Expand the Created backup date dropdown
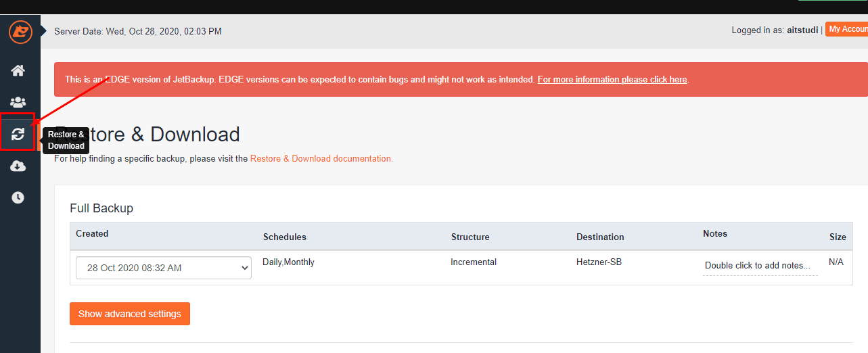Image resolution: width=868 pixels, height=353 pixels. pyautogui.click(x=163, y=268)
